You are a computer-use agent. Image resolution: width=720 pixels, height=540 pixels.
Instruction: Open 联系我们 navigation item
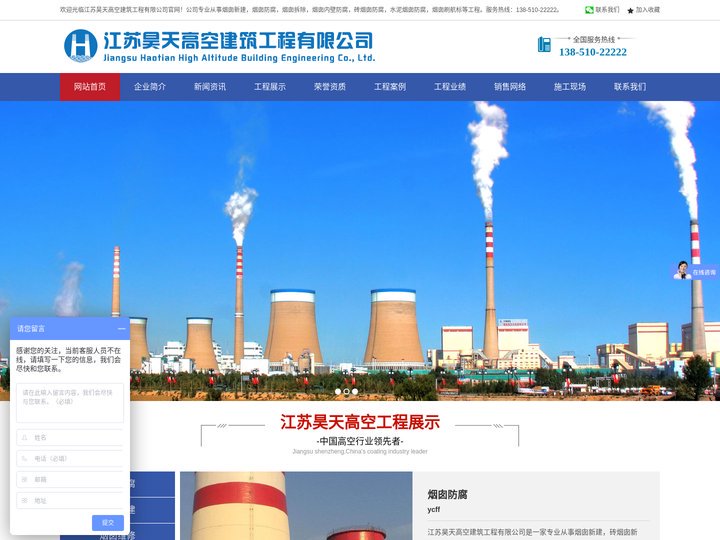[630, 87]
